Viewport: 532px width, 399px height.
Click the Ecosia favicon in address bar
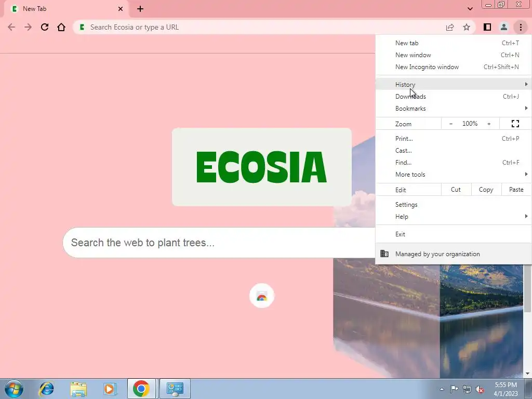(82, 27)
